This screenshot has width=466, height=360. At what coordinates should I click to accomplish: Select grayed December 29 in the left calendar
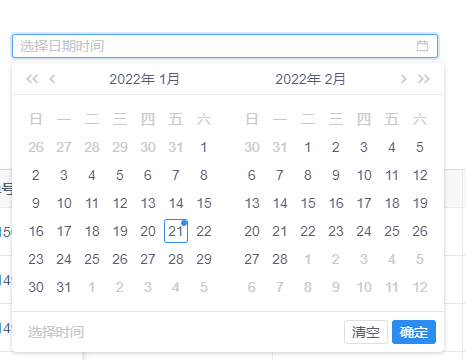[x=120, y=147]
